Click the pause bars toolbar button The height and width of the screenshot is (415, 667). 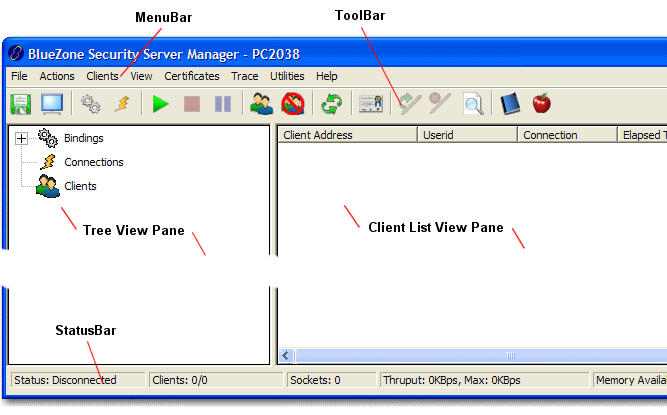(x=223, y=104)
